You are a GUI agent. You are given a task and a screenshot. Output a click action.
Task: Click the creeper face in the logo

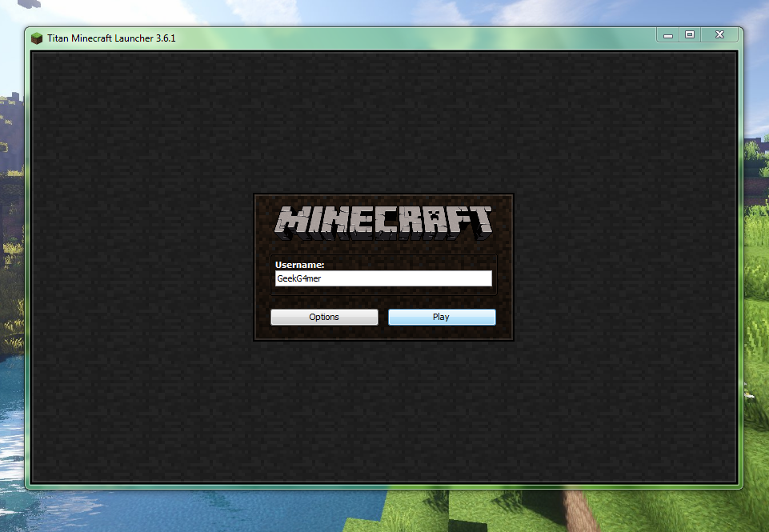[433, 214]
